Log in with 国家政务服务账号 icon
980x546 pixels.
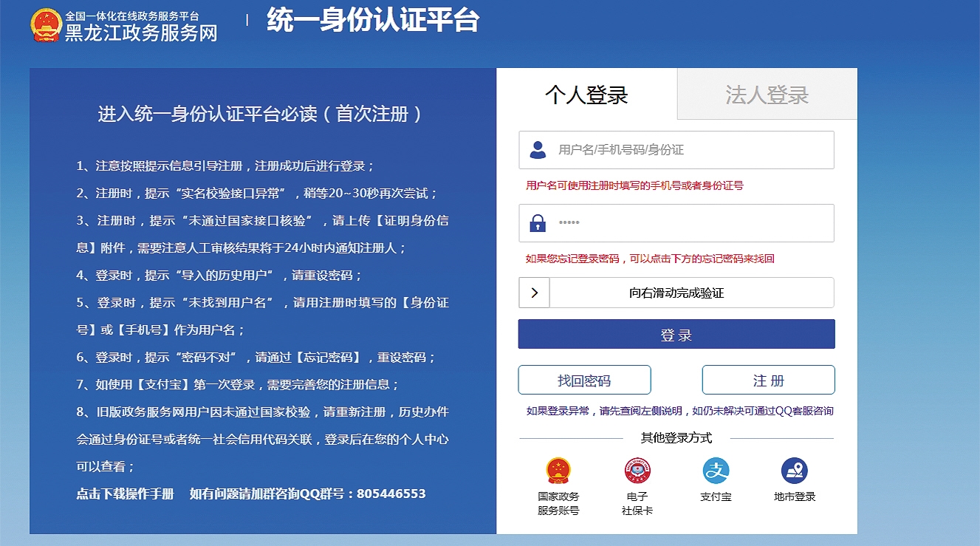558,471
